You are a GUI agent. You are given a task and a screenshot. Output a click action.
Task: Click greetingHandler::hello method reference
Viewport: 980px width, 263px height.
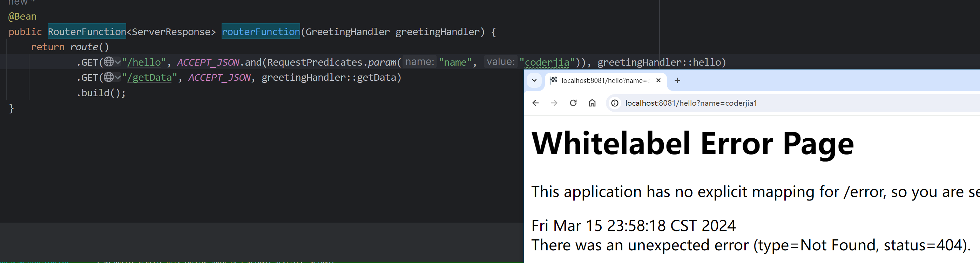click(x=659, y=63)
